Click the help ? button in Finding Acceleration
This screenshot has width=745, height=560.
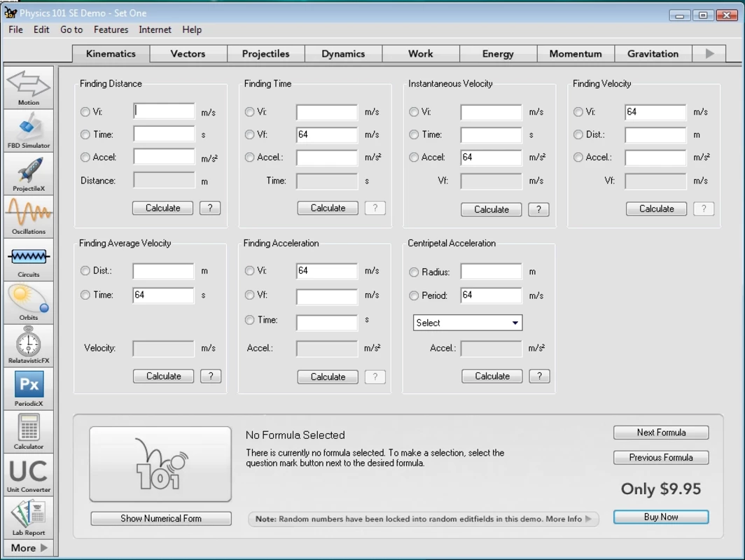coord(375,377)
